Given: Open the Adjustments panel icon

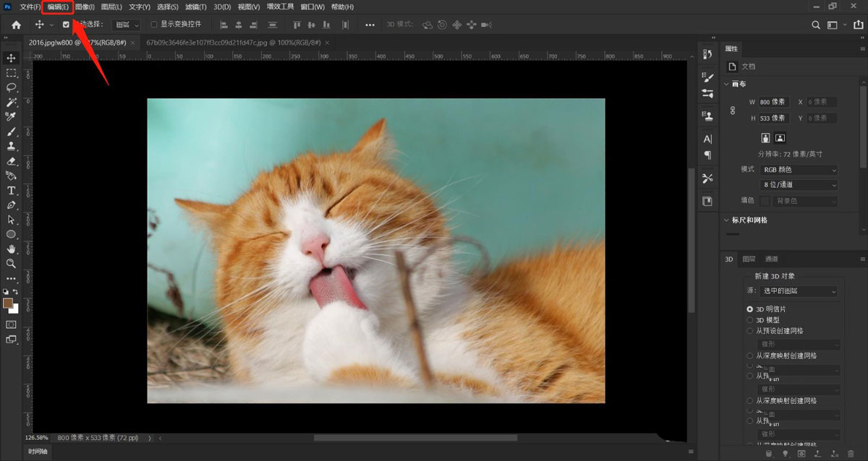Looking at the screenshot, I should pos(707,95).
